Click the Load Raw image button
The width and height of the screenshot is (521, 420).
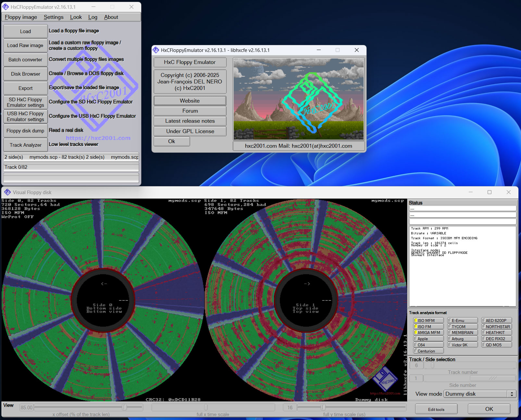click(x=25, y=45)
